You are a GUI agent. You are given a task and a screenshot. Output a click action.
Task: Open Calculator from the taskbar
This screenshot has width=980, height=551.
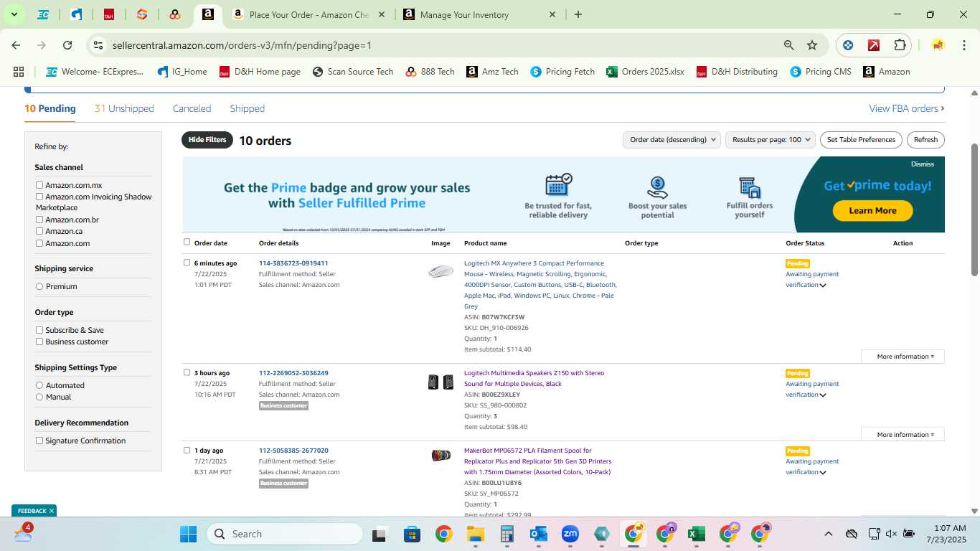507,534
